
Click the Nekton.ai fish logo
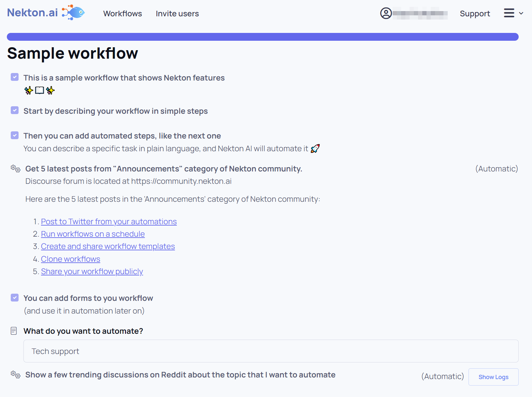[74, 13]
